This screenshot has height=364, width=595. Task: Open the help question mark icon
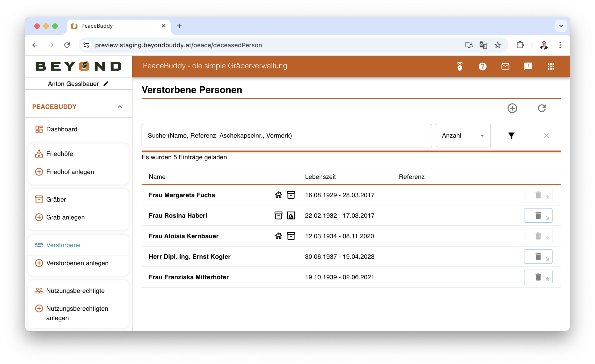[483, 66]
